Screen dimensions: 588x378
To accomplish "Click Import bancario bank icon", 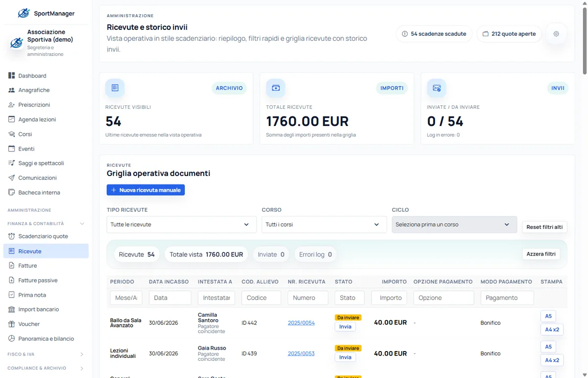I will pos(12,309).
